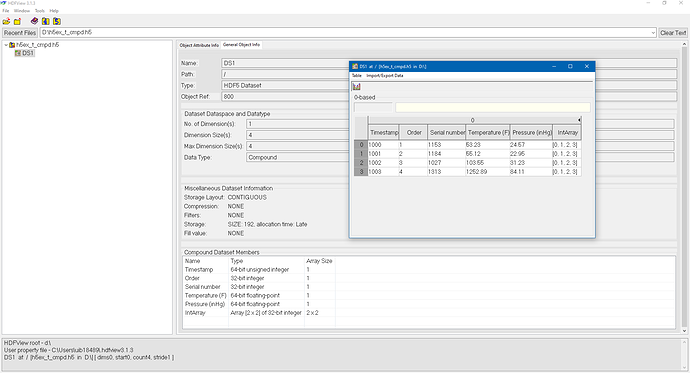Click the Type column header in the members list
The height and width of the screenshot is (373, 690).
pos(266,261)
